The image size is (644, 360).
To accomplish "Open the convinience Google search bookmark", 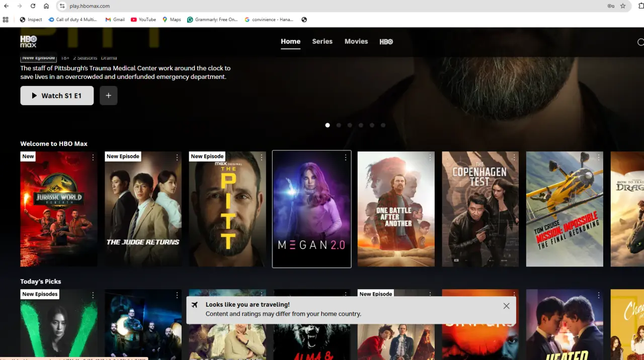I will 269,20.
